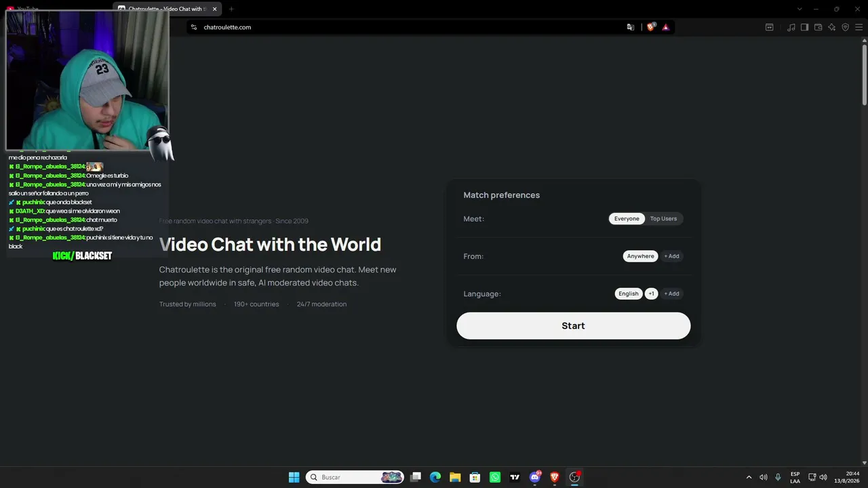Open a new browser tab

tap(231, 9)
